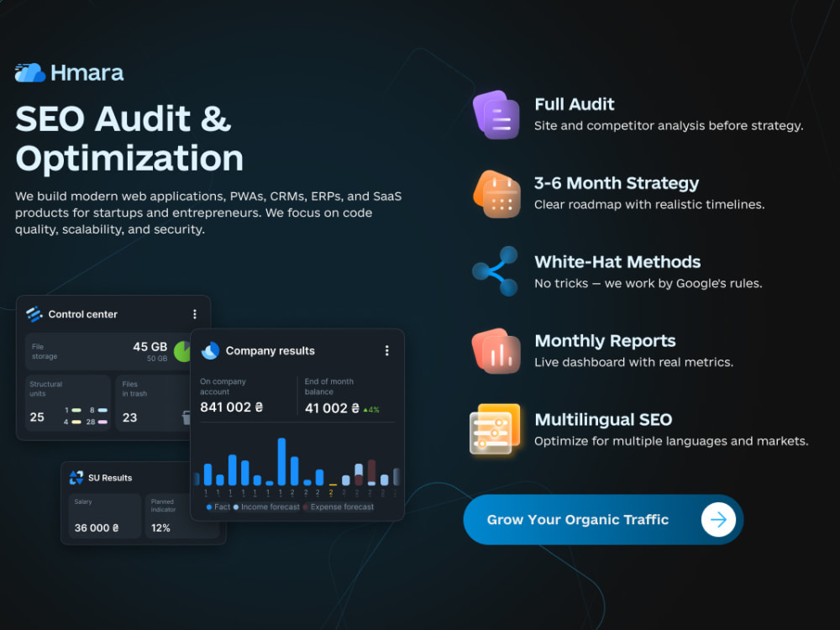Click "Live dashboard with real metrics."
Screen dimensions: 840x630
[x=633, y=363]
